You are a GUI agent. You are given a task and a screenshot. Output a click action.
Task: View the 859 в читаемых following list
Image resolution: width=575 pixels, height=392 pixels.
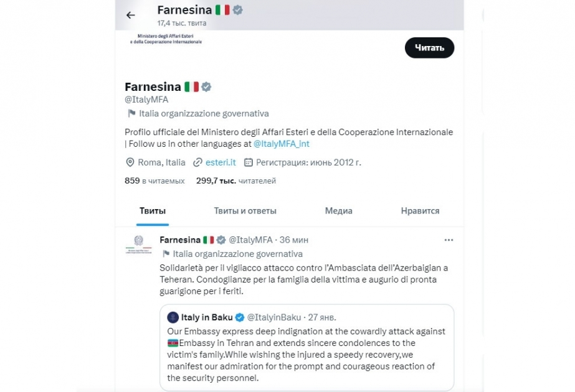(154, 180)
